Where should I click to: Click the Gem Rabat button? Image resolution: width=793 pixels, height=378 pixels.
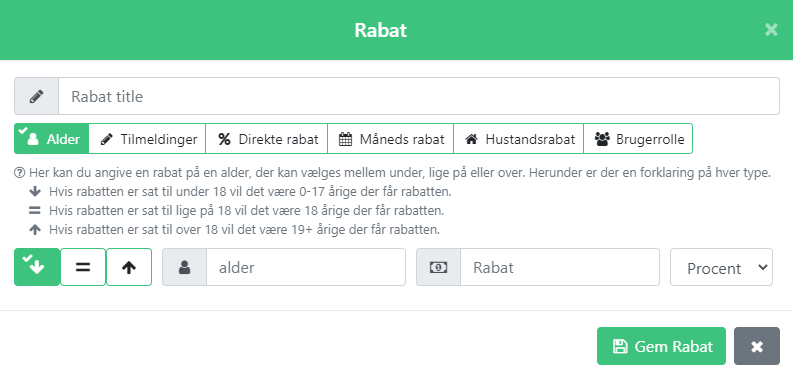coord(662,346)
